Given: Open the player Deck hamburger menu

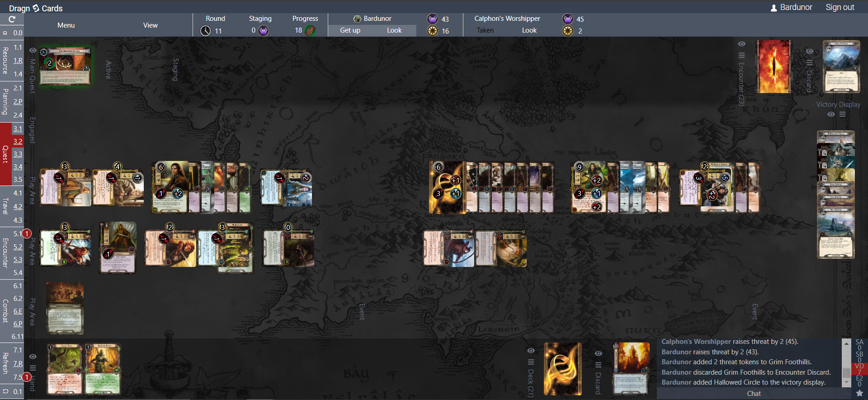Looking at the screenshot, I should pyautogui.click(x=531, y=362).
